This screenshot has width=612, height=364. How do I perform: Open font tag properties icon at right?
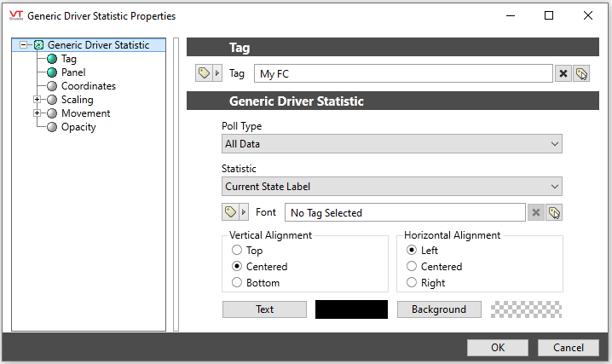click(554, 212)
